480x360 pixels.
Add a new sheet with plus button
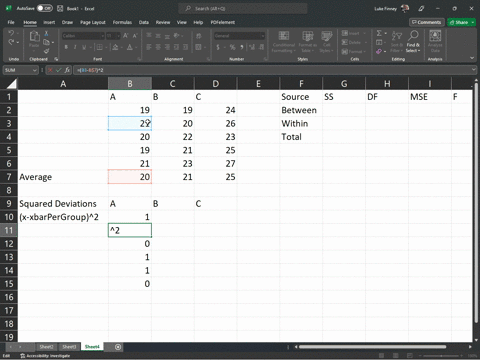[118, 347]
